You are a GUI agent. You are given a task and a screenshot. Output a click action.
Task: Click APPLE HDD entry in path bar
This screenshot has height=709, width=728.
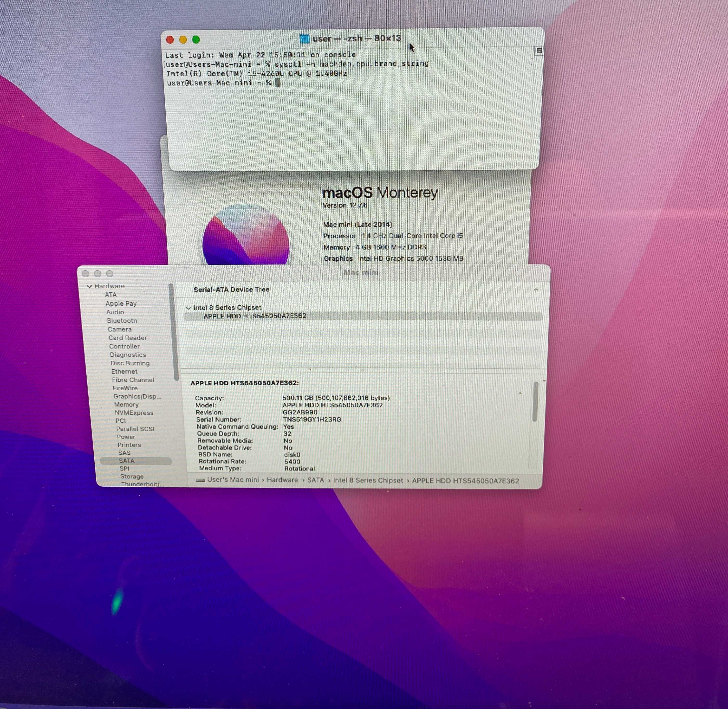pos(465,481)
